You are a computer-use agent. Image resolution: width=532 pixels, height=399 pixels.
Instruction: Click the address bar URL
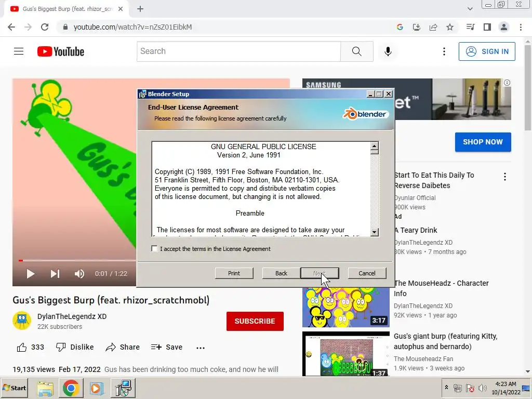tap(132, 27)
